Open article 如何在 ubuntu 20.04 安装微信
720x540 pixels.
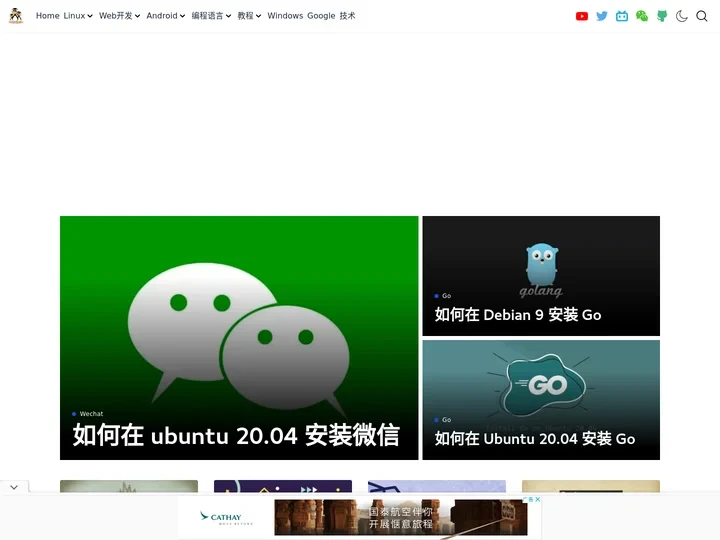point(236,435)
